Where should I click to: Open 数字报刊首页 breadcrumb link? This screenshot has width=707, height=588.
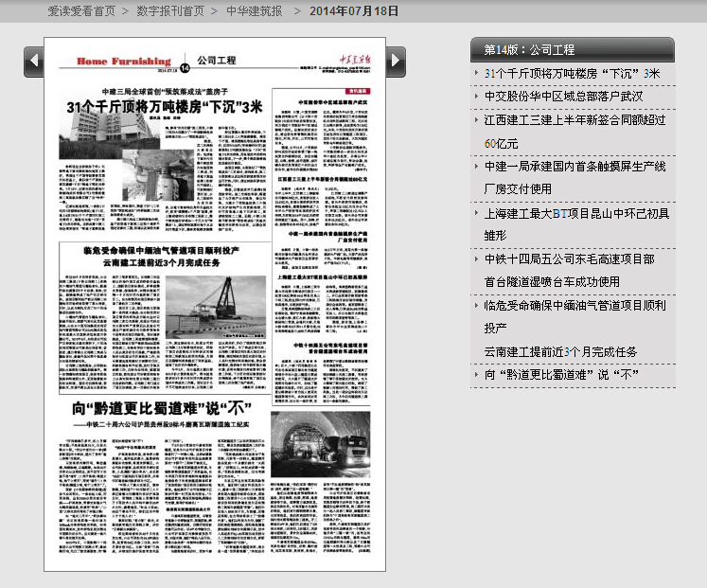pos(170,11)
